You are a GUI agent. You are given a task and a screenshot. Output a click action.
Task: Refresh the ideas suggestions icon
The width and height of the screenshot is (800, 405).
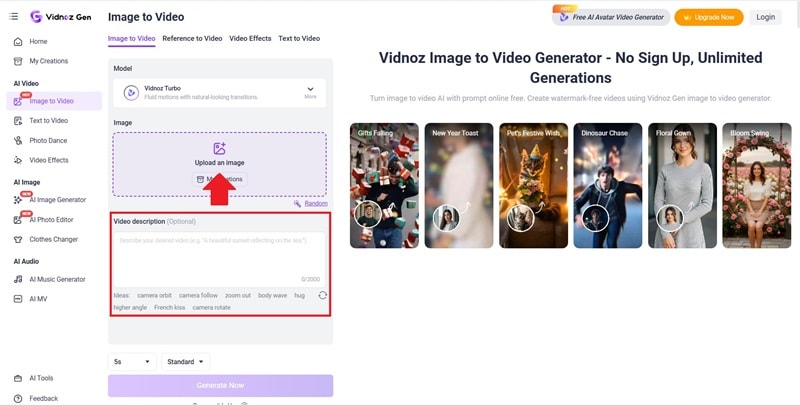click(x=322, y=295)
